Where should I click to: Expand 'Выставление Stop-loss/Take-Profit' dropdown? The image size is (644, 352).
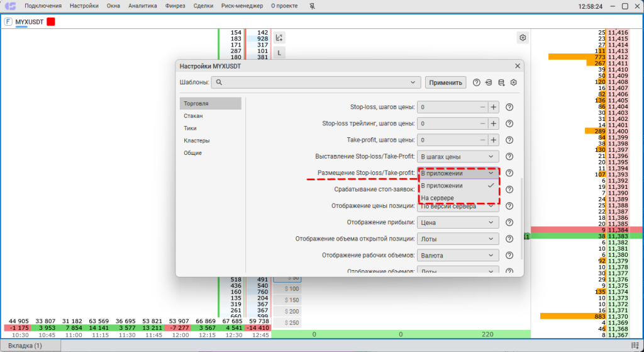[458, 156]
